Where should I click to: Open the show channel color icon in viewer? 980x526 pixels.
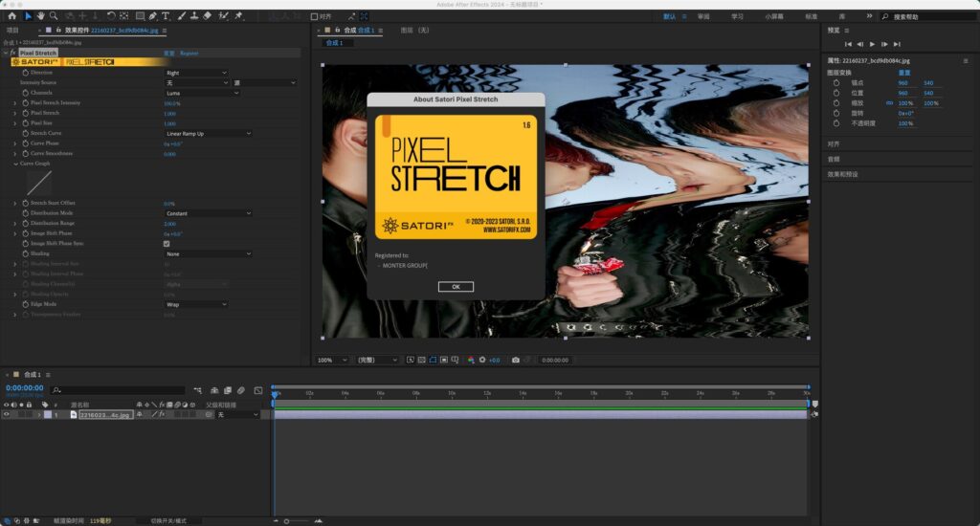coord(471,361)
